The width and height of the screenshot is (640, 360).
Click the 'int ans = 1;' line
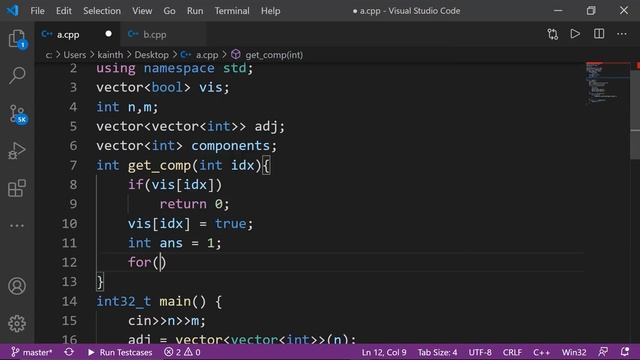(x=175, y=243)
